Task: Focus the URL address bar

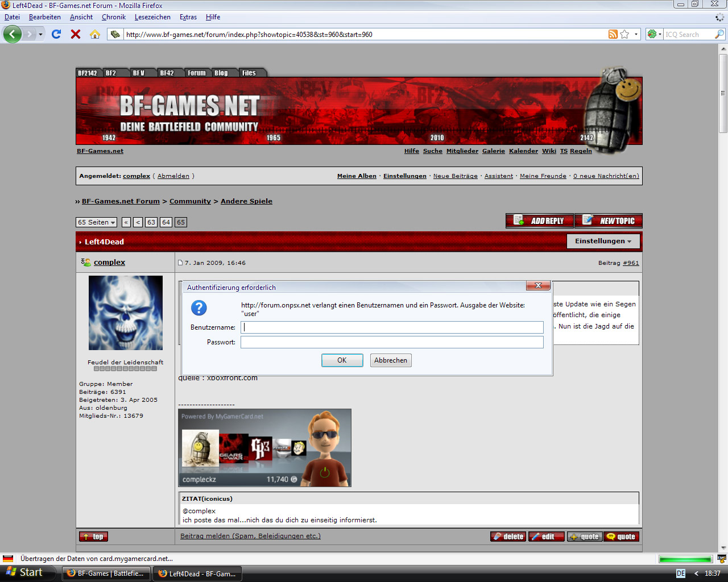Action: tap(364, 34)
